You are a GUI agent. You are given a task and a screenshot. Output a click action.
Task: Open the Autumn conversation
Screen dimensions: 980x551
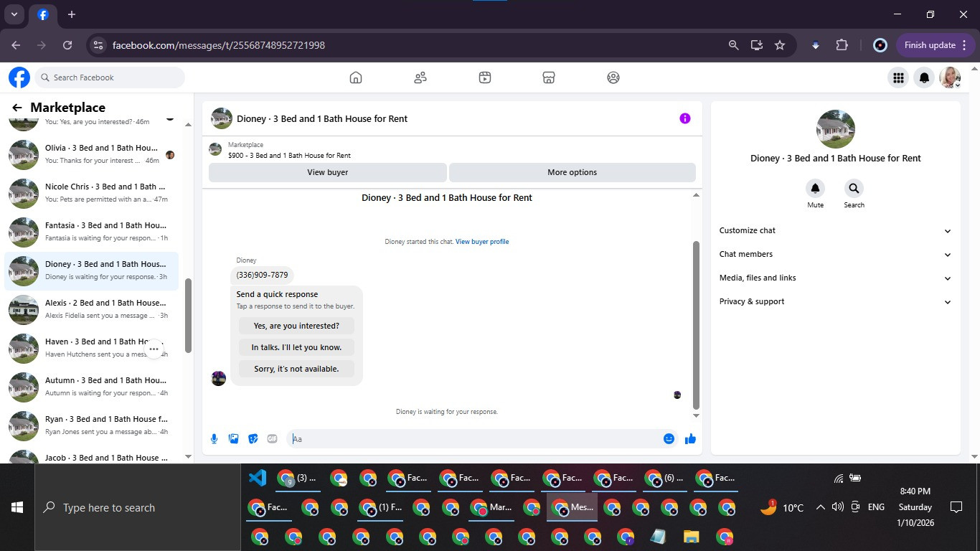coord(92,387)
